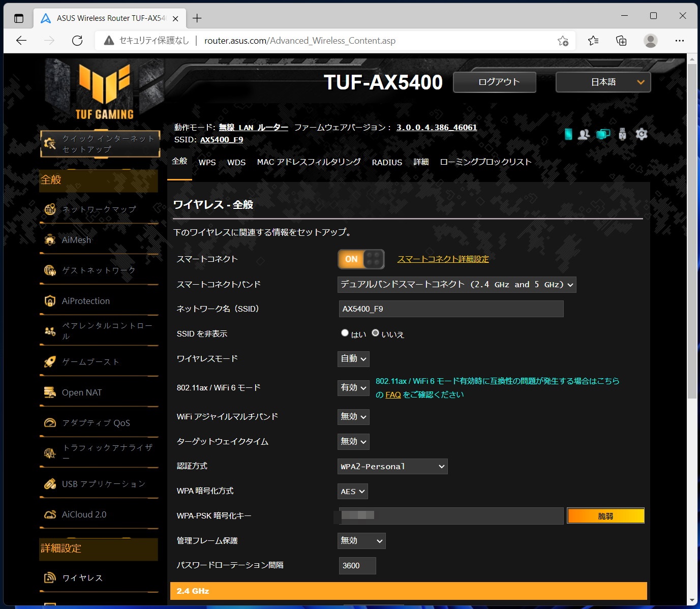Screen dimensions: 700x609
Task: Open the tab actions menu icon
Action: click(19, 18)
